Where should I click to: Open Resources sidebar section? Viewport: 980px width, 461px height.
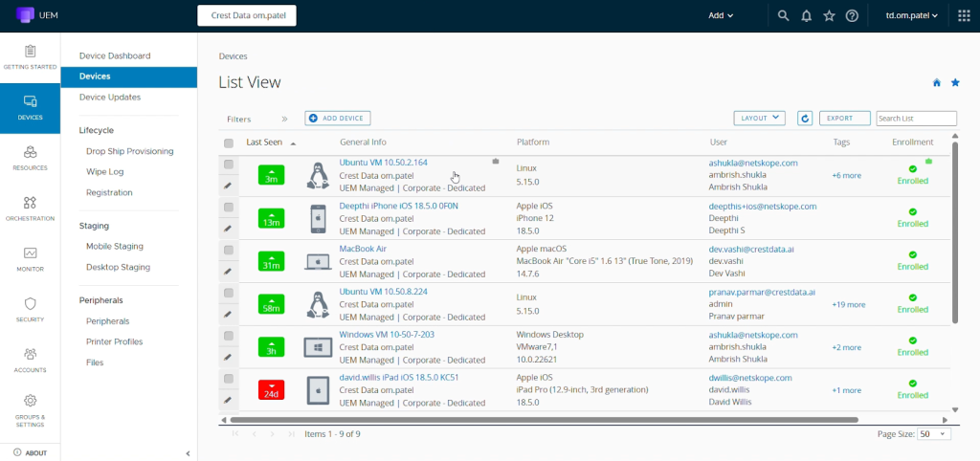pyautogui.click(x=30, y=159)
